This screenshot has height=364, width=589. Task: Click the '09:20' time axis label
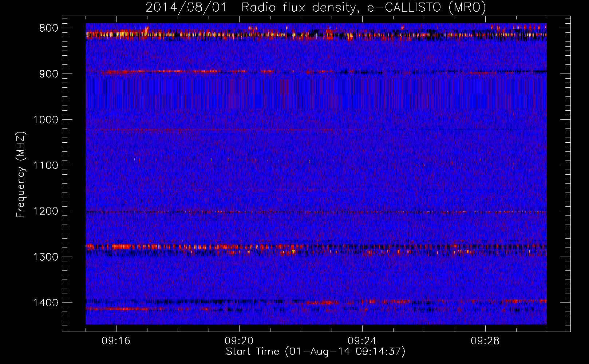[x=239, y=341]
